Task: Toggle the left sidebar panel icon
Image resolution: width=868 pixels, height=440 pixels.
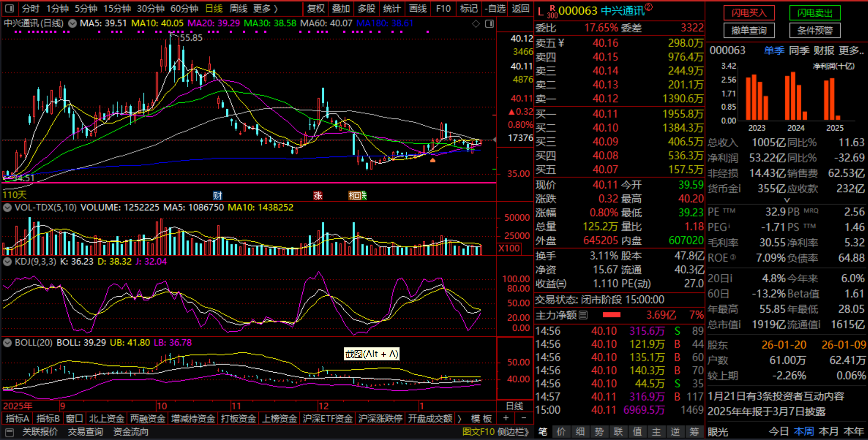Action: [9, 8]
